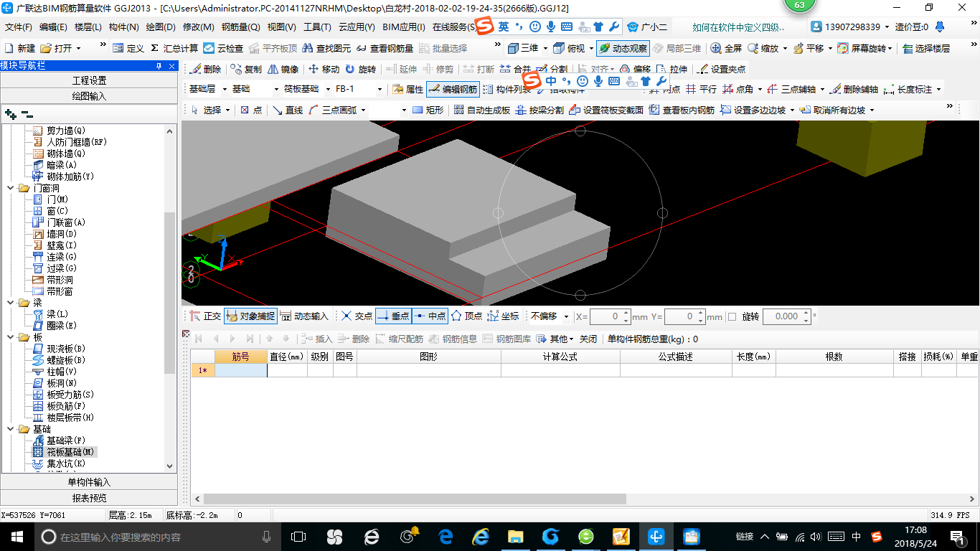The width and height of the screenshot is (980, 551).
Task: Click the 设置夹点 grip settings tool
Action: tap(721, 70)
